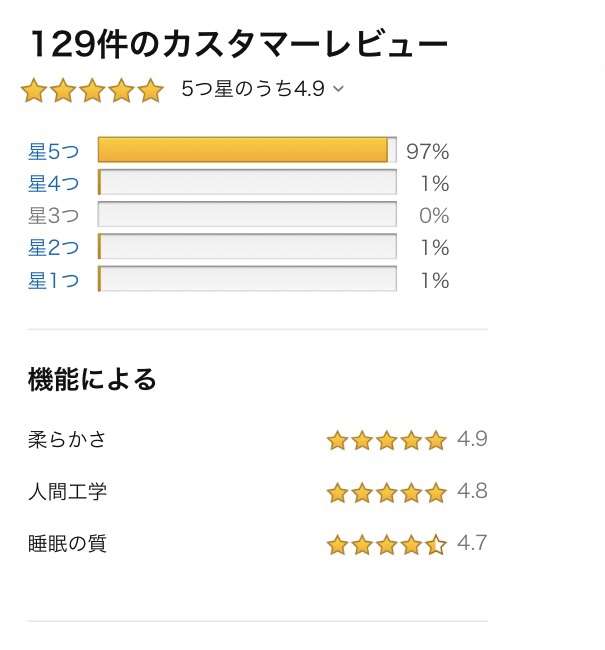The height and width of the screenshot is (650, 605).
Task: Select the 人間工学 feature label
Action: pyautogui.click(x=67, y=492)
